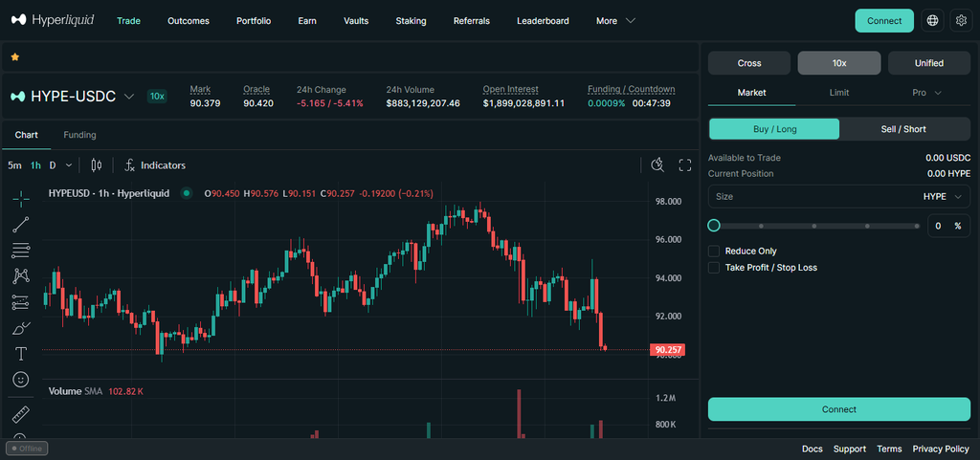This screenshot has height=460, width=980.
Task: Switch to the Funding tab
Action: click(80, 135)
